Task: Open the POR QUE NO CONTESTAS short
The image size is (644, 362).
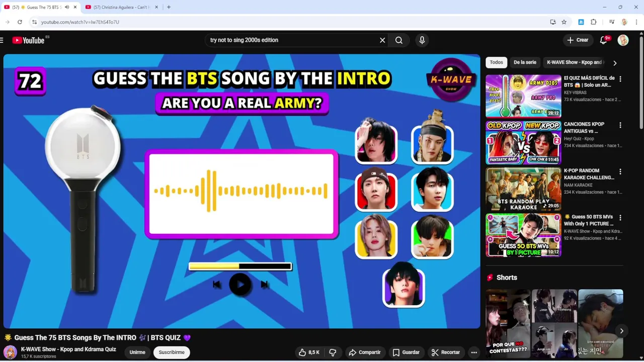Action: pos(508,324)
